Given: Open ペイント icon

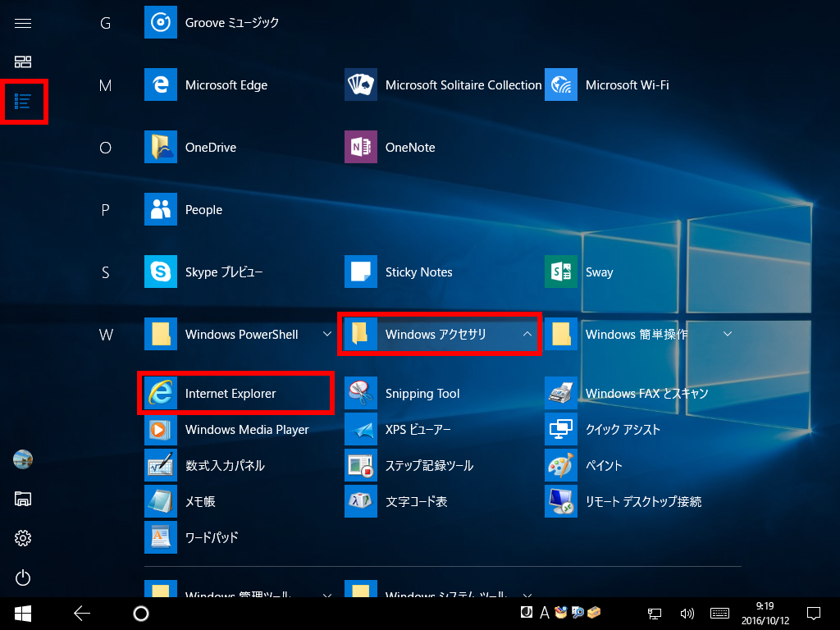Looking at the screenshot, I should point(561,465).
